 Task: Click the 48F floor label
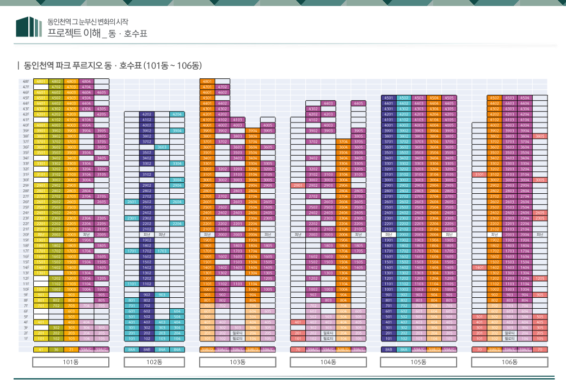(x=26, y=81)
